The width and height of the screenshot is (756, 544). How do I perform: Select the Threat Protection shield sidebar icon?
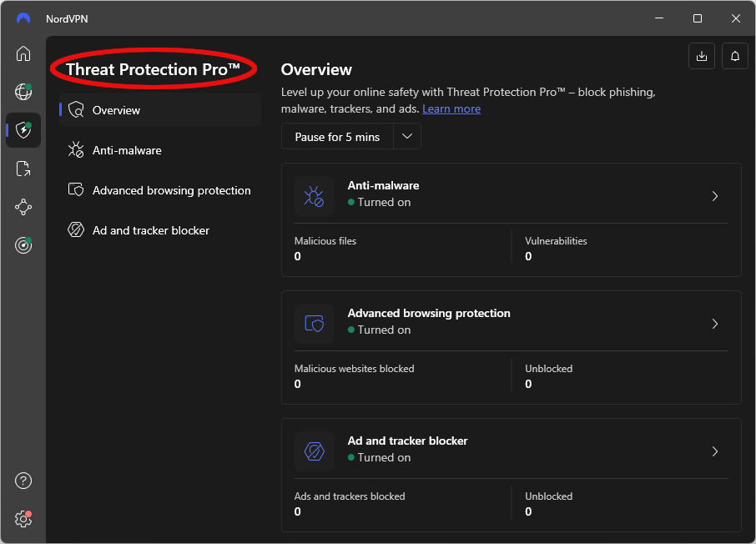tap(23, 129)
